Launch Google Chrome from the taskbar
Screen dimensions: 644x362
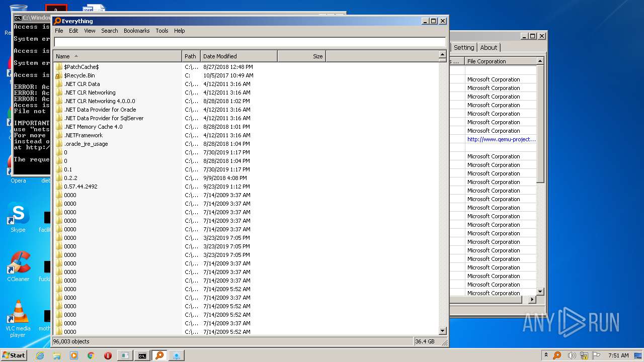(91, 355)
